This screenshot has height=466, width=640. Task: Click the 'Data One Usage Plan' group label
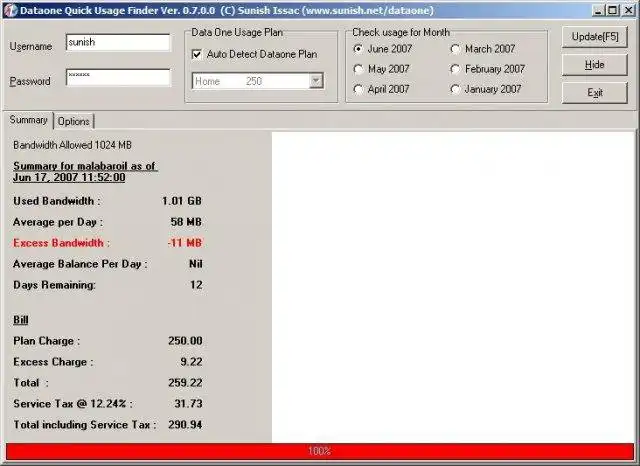[x=237, y=33]
